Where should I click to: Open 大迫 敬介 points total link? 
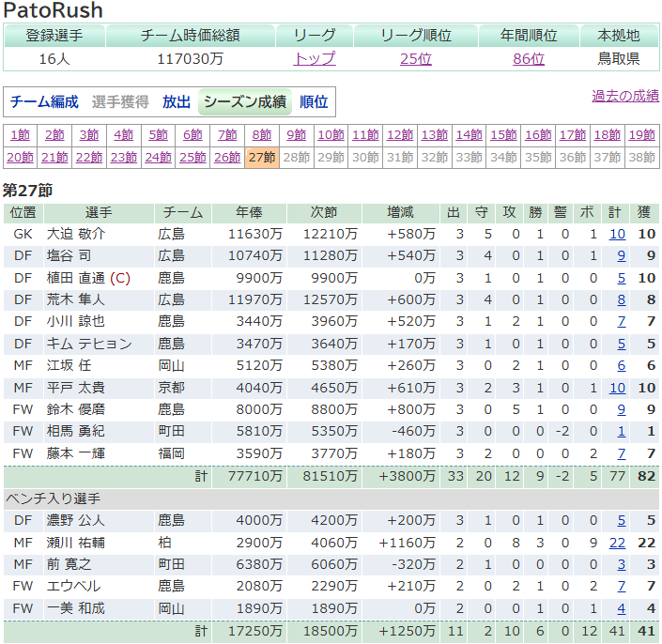click(617, 234)
